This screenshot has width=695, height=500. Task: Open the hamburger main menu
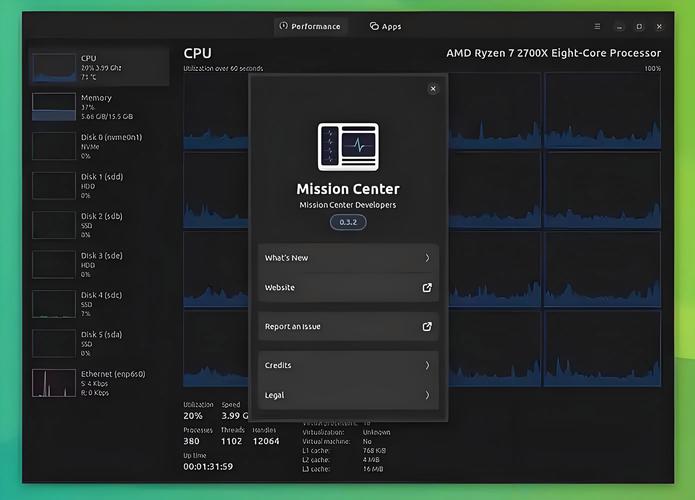pos(597,27)
